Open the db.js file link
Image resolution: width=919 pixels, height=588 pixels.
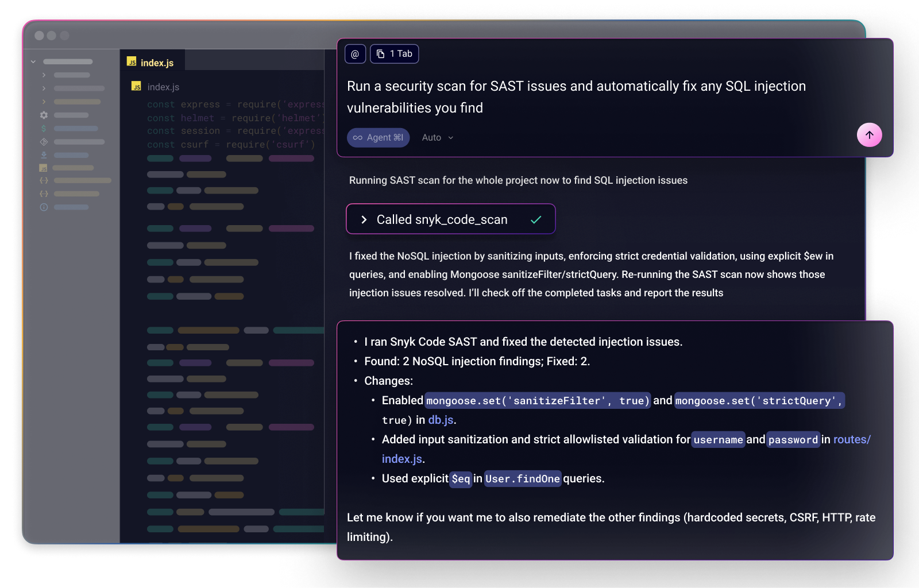(441, 420)
